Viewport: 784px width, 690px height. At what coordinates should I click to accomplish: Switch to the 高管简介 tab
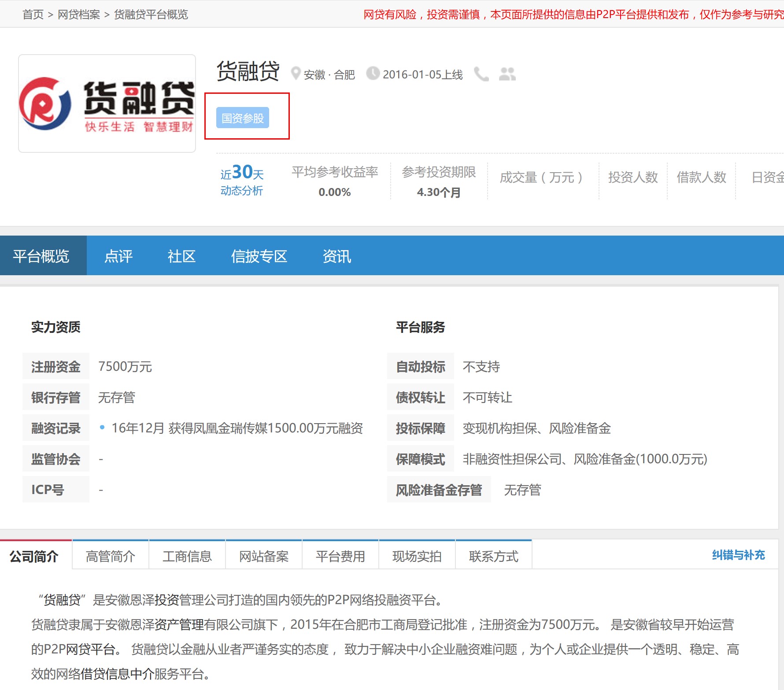111,555
